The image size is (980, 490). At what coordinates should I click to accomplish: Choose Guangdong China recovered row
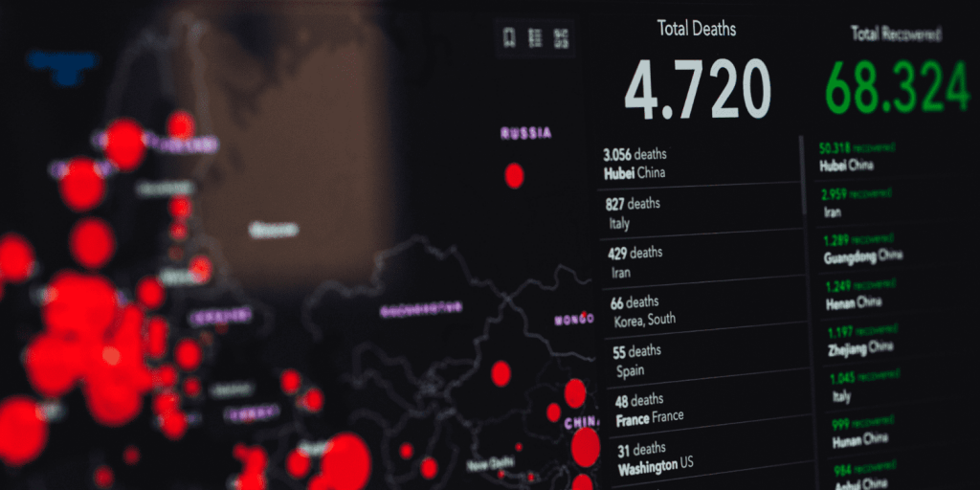coord(861,249)
